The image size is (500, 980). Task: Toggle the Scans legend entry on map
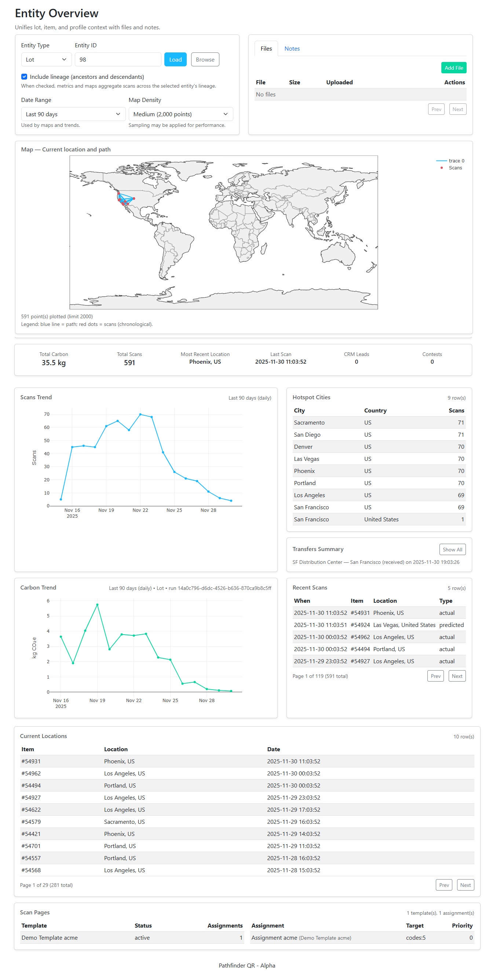click(450, 168)
